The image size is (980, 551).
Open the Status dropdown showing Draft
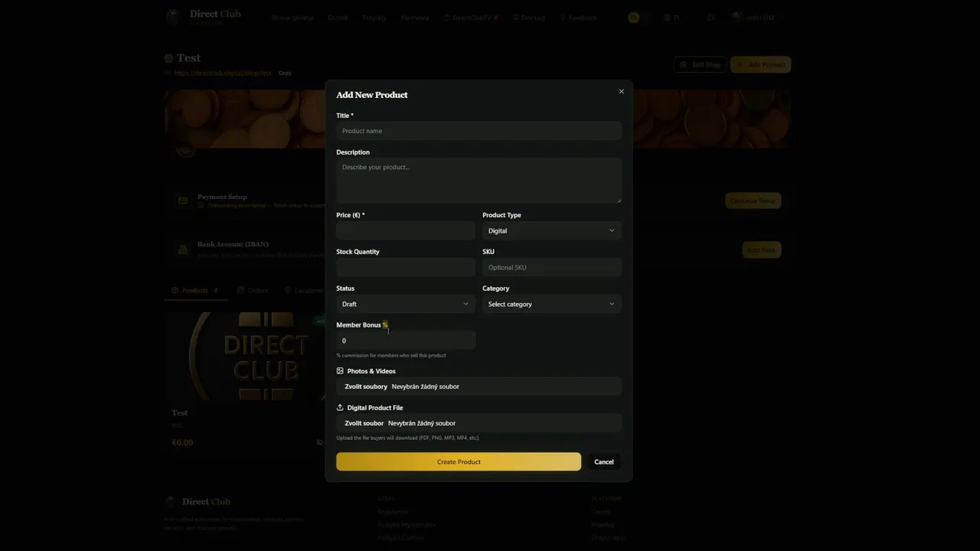(x=406, y=305)
